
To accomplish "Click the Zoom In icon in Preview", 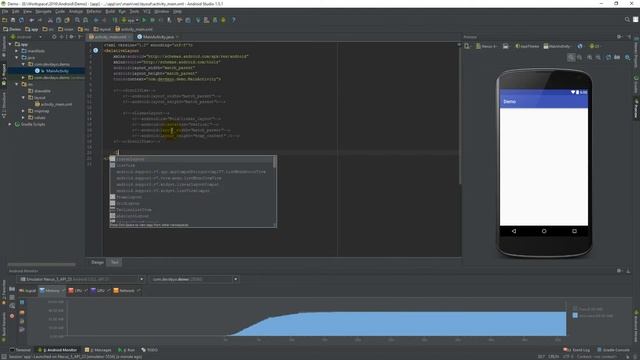I will (590, 58).
